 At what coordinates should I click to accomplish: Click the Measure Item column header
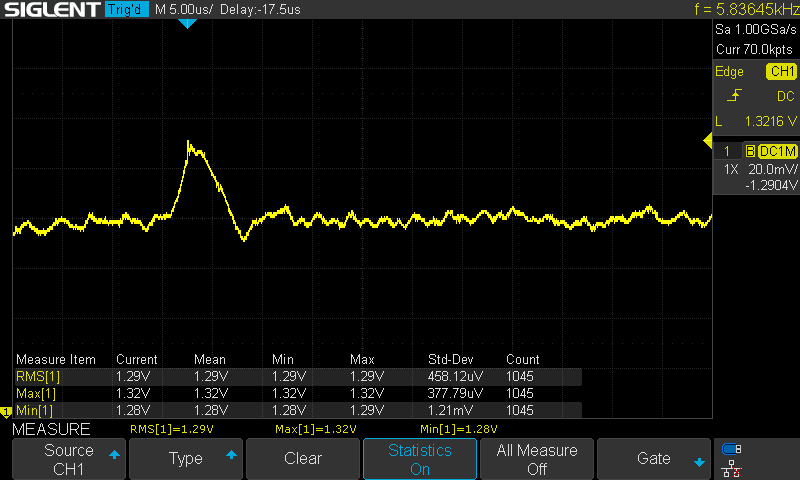point(56,359)
